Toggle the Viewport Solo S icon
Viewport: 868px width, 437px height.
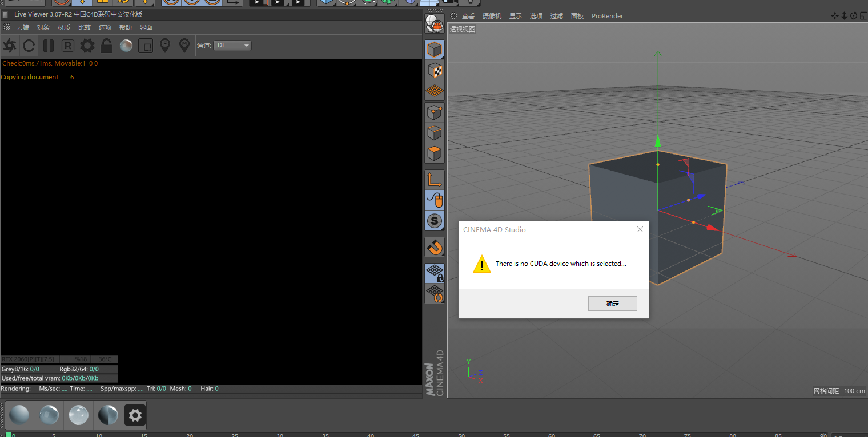pos(435,221)
